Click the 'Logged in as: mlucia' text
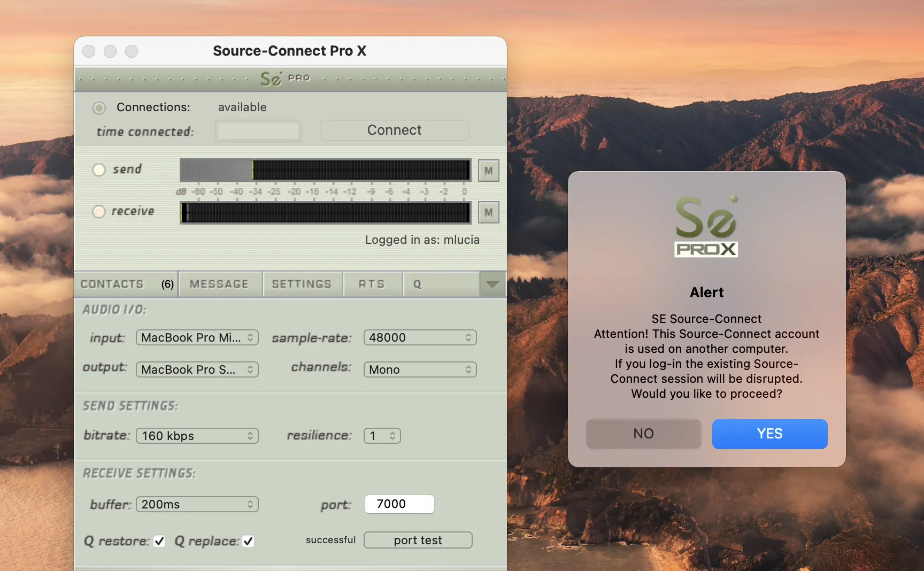The image size is (924, 571). point(422,240)
